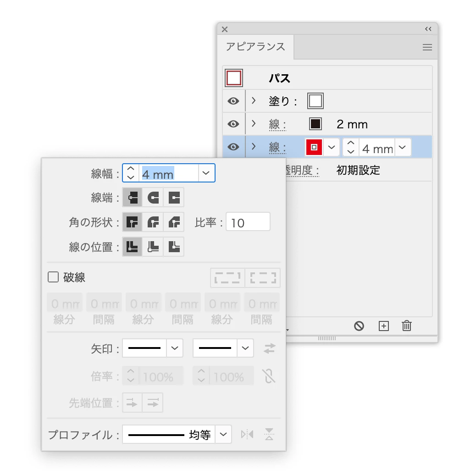476x475 pixels.
Task: Align stroke to outside in 線の位置
Action: (174, 247)
